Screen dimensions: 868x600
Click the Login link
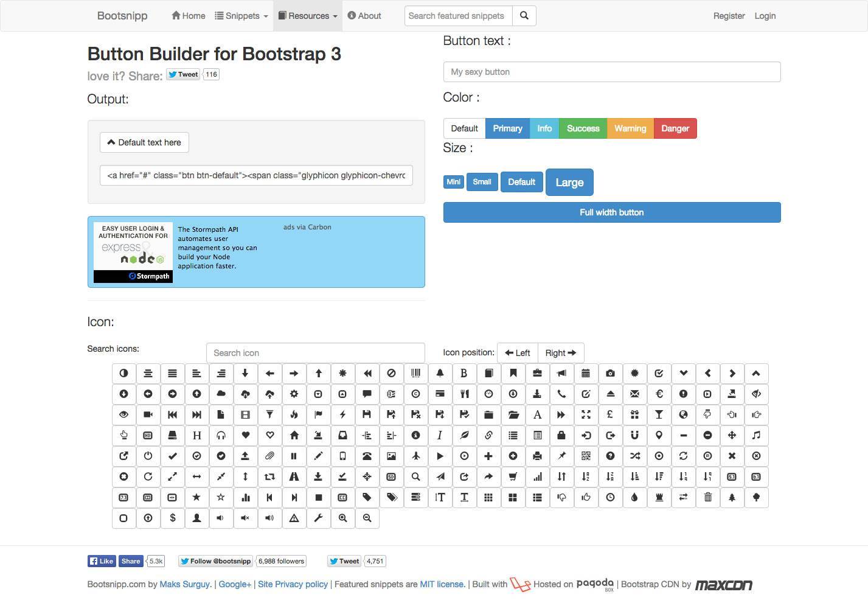[765, 16]
